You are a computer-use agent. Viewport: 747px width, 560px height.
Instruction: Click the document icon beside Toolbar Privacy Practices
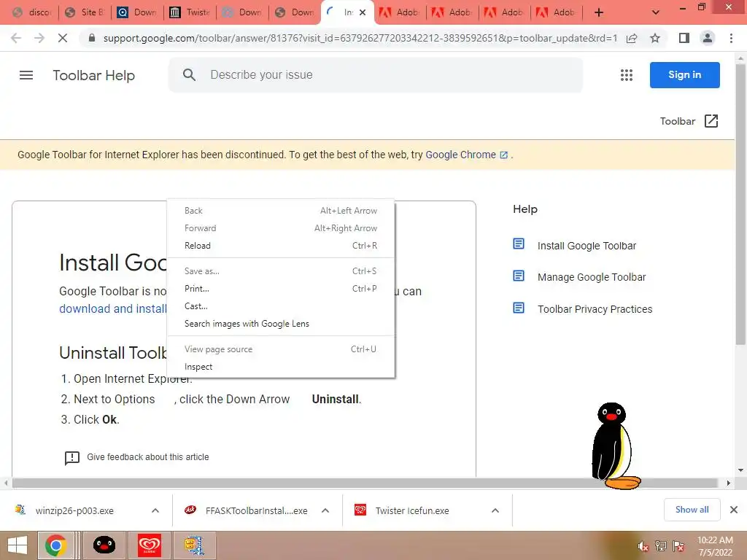click(x=519, y=308)
